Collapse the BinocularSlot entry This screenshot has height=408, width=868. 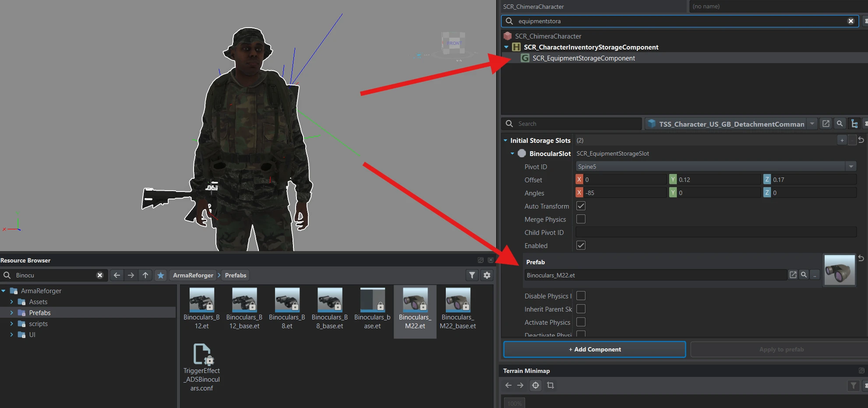pos(512,153)
